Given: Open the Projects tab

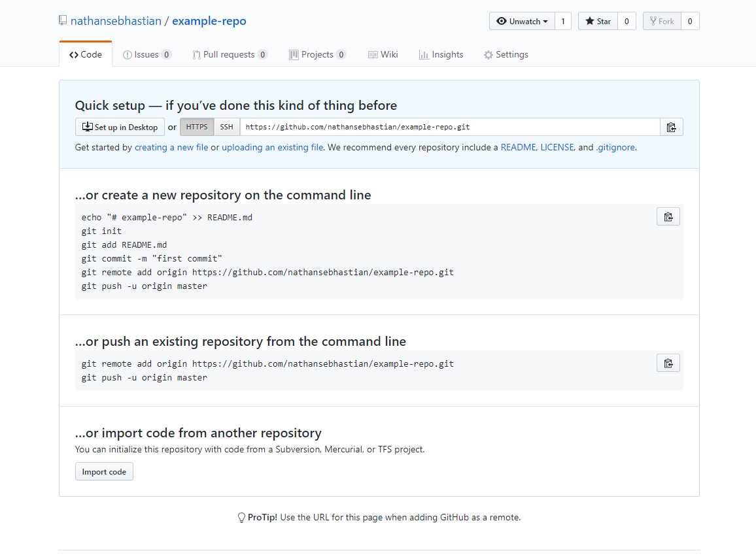Looking at the screenshot, I should [x=318, y=54].
